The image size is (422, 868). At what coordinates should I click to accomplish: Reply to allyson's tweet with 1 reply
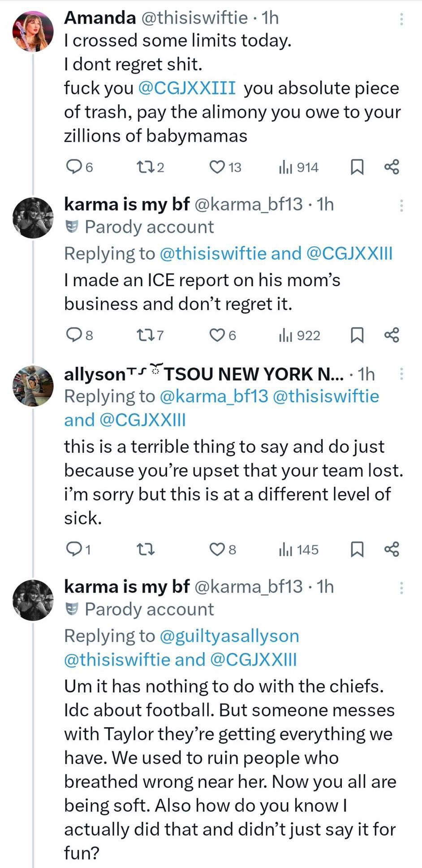[x=73, y=549]
